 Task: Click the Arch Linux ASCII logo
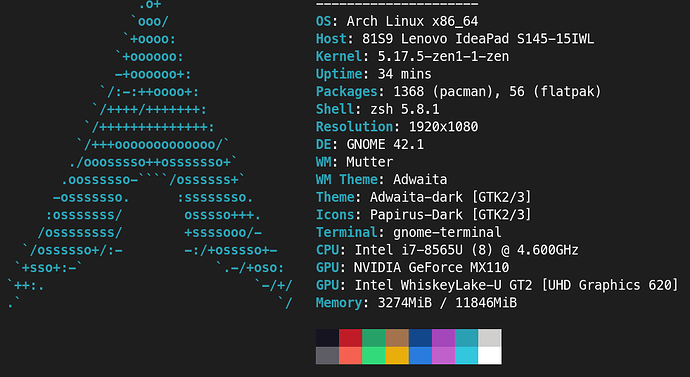150,155
